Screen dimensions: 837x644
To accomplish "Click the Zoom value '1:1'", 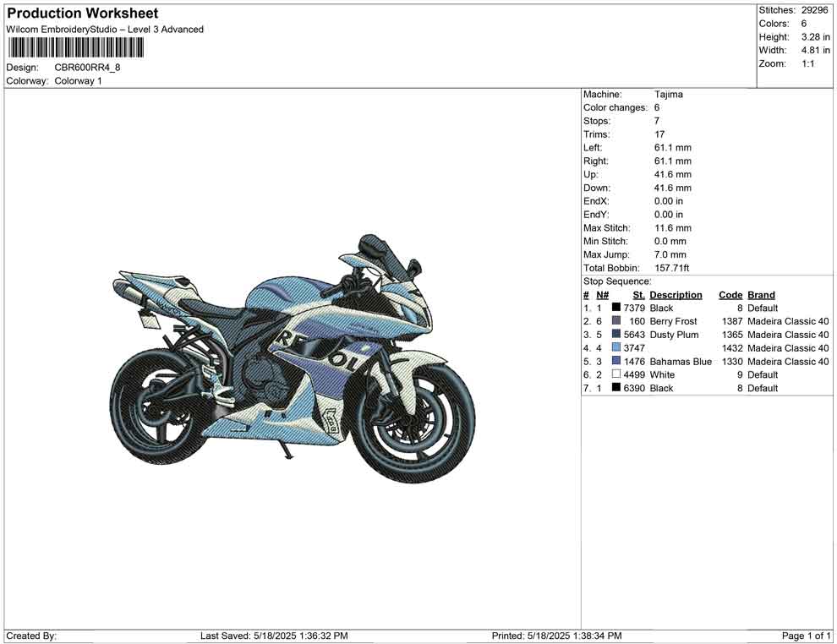I will (x=808, y=63).
